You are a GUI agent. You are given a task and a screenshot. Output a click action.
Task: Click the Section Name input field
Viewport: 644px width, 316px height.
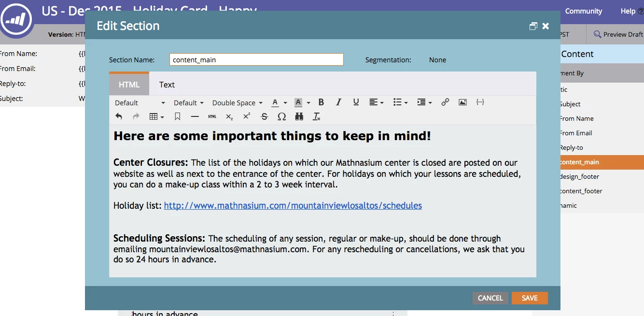pyautogui.click(x=256, y=59)
